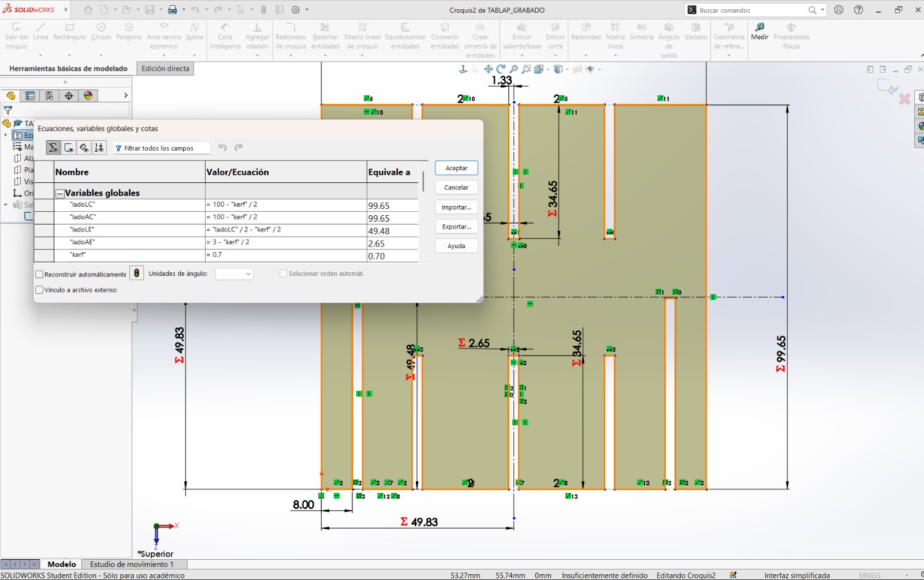The height and width of the screenshot is (580, 924).
Task: Open the DisplayManager color sphere tab
Action: [88, 96]
